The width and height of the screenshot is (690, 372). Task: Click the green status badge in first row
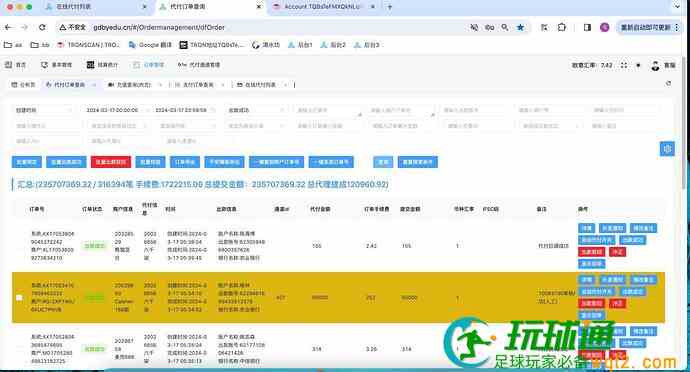pyautogui.click(x=94, y=246)
